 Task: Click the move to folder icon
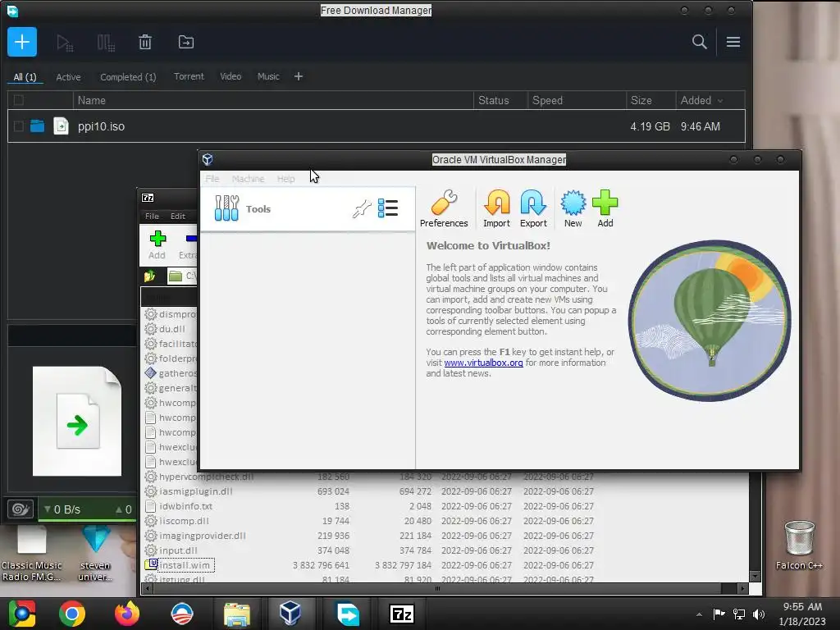coord(186,42)
